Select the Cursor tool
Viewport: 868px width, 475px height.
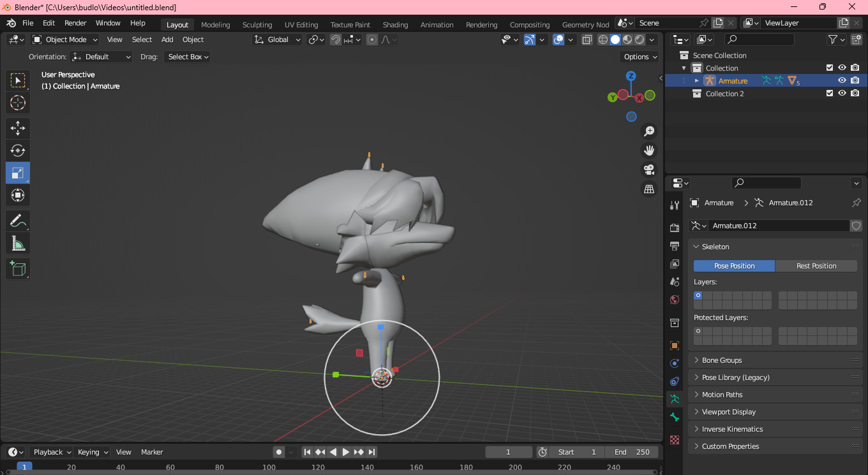tap(18, 103)
